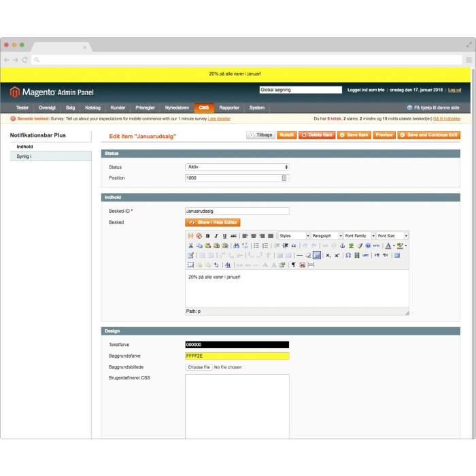Open the Kunder menu
Screen dimensions: 476x476
click(x=118, y=107)
